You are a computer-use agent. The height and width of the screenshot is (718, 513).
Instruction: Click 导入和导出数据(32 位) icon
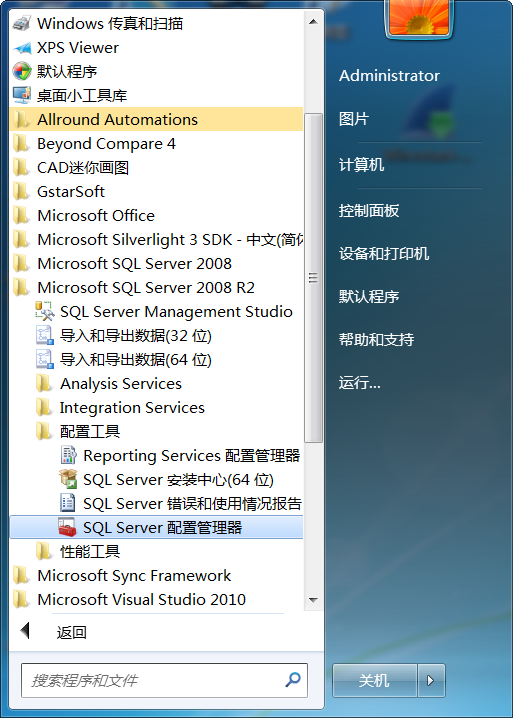point(44,335)
